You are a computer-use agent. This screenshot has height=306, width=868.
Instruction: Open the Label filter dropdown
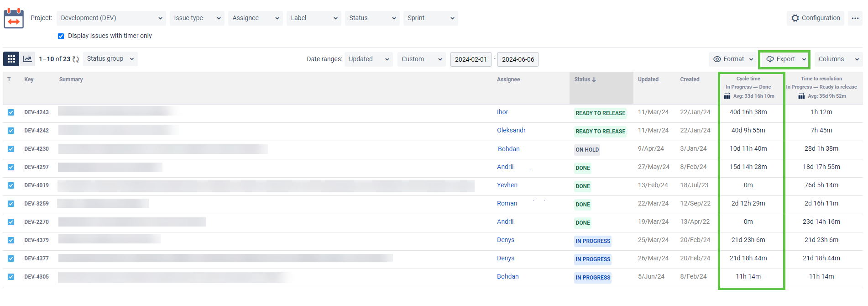pyautogui.click(x=314, y=18)
